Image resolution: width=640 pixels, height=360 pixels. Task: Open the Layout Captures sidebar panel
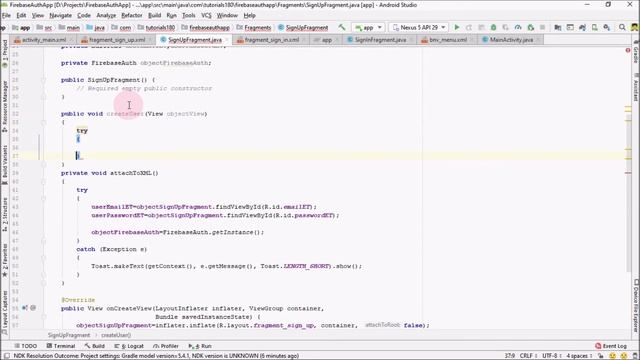(x=4, y=312)
